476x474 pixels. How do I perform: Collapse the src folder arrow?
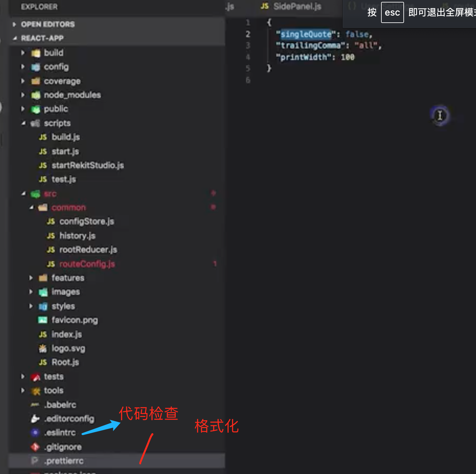tap(23, 194)
